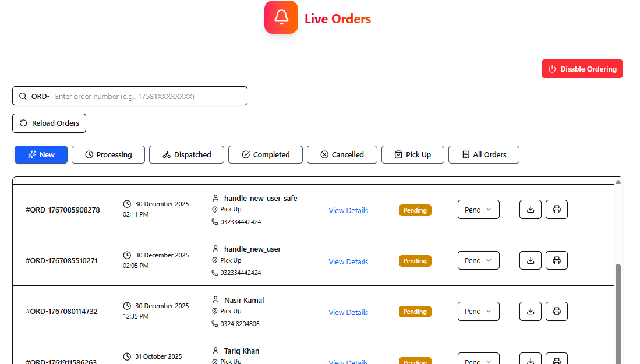View details for Nasir Kamal's order
The image size is (640, 364).
coord(348,312)
